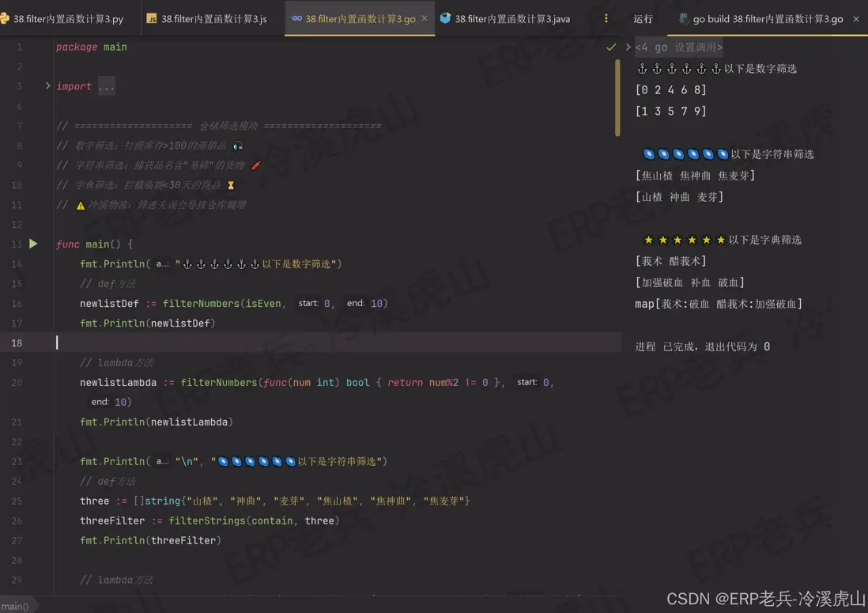Screen dimensions: 868x613
Task: Click the func main() declaration
Action: [94, 244]
